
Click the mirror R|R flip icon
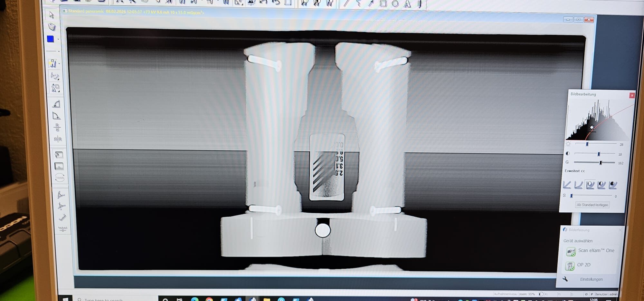(58, 139)
